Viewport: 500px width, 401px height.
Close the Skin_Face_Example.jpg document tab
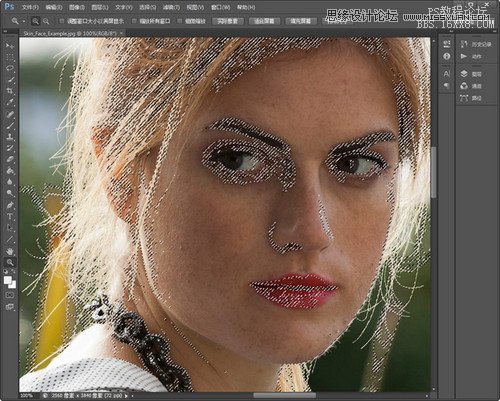122,33
